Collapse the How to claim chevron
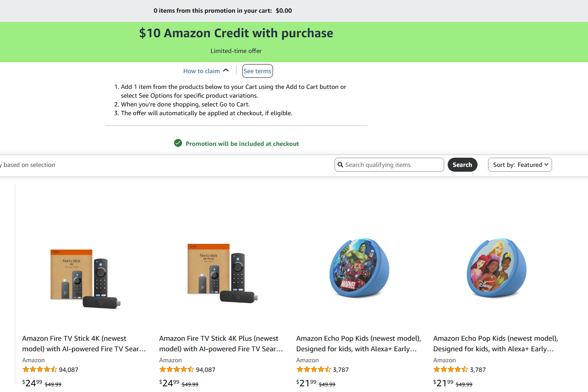 pyautogui.click(x=226, y=71)
